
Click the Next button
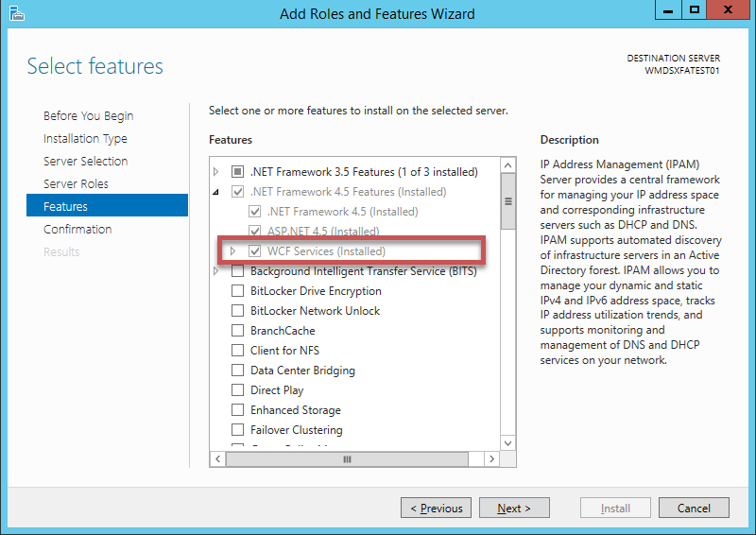coord(513,508)
